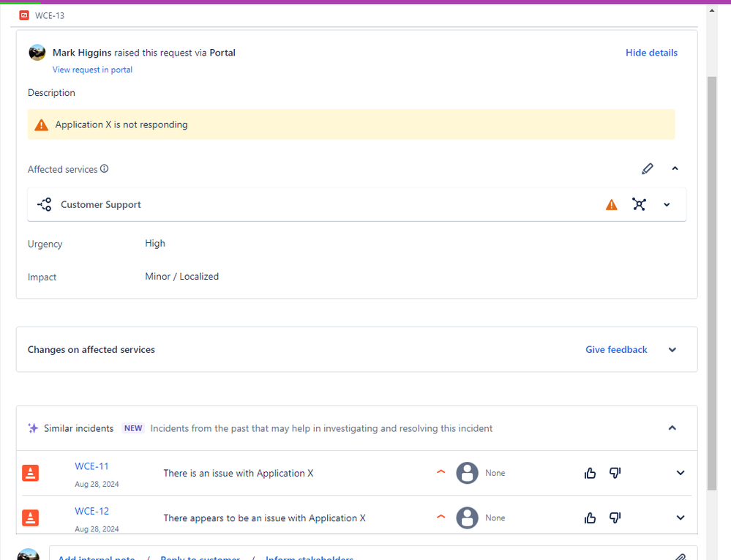Viewport: 731px width, 560px height.
Task: Expand WCE-11 incident details chevron
Action: click(681, 473)
